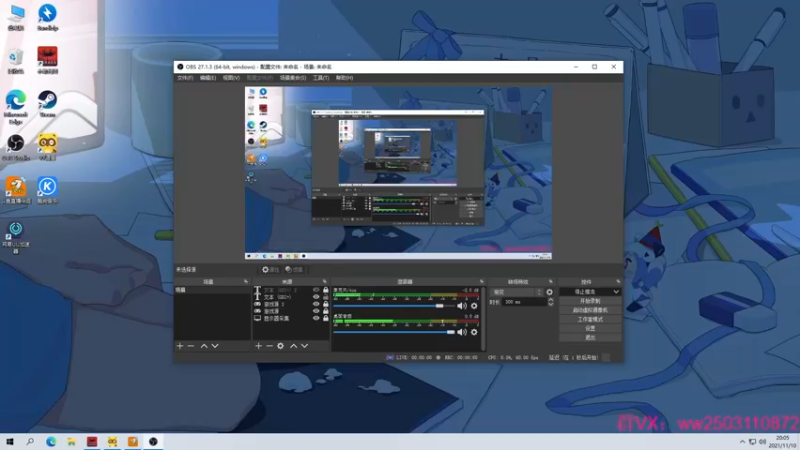The height and width of the screenshot is (450, 800).
Task: Open Windows Start menu
Action: 10,442
